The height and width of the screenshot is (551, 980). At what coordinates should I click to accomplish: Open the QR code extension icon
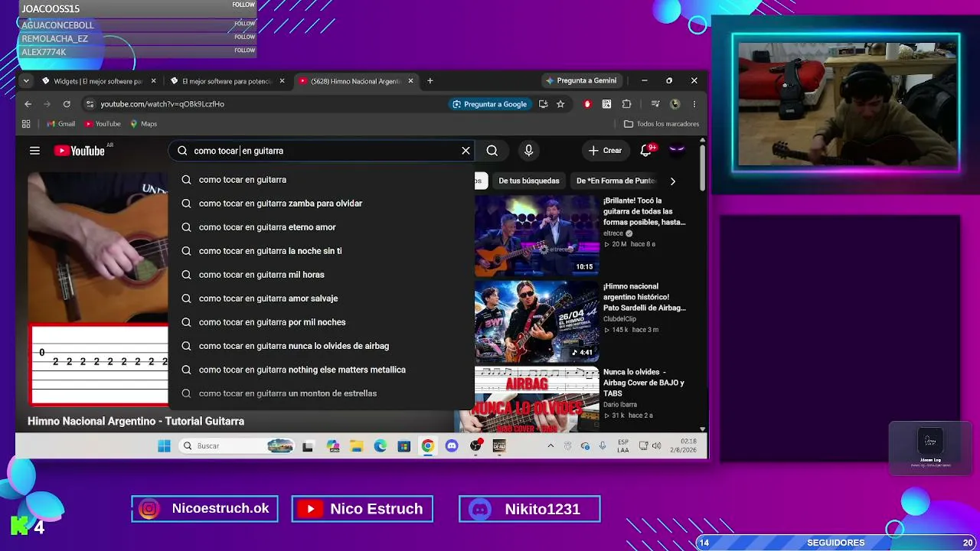(606, 104)
